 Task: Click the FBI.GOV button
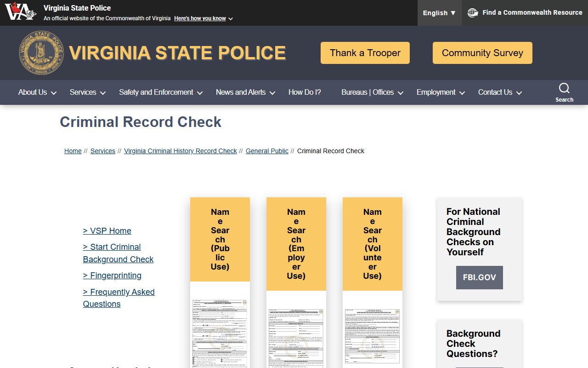coord(480,277)
